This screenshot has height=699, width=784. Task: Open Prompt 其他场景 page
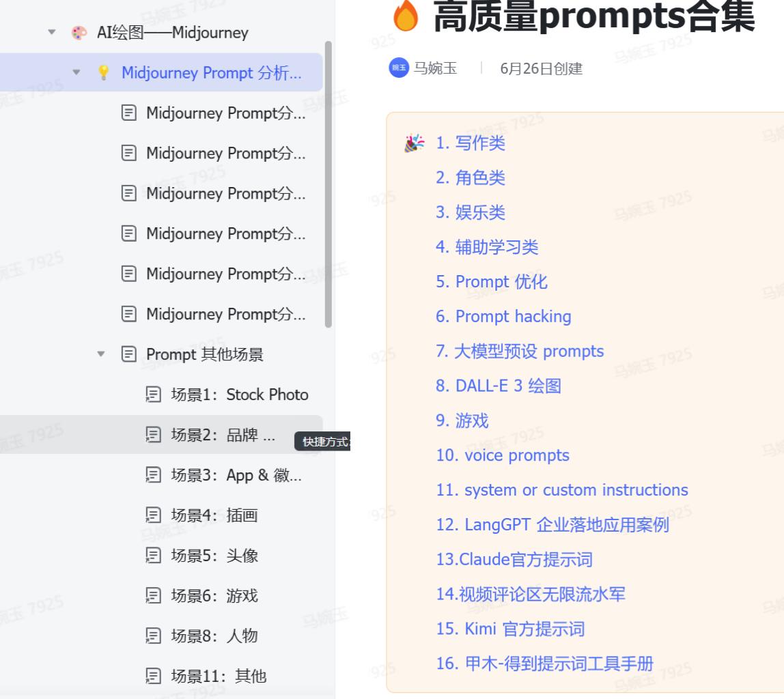click(x=204, y=354)
